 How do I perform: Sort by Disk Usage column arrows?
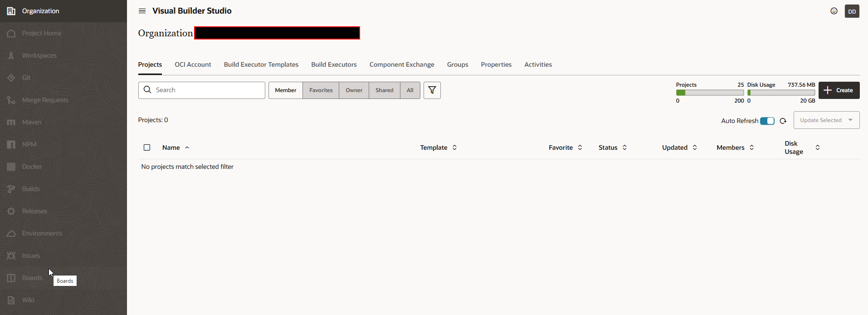(x=818, y=148)
